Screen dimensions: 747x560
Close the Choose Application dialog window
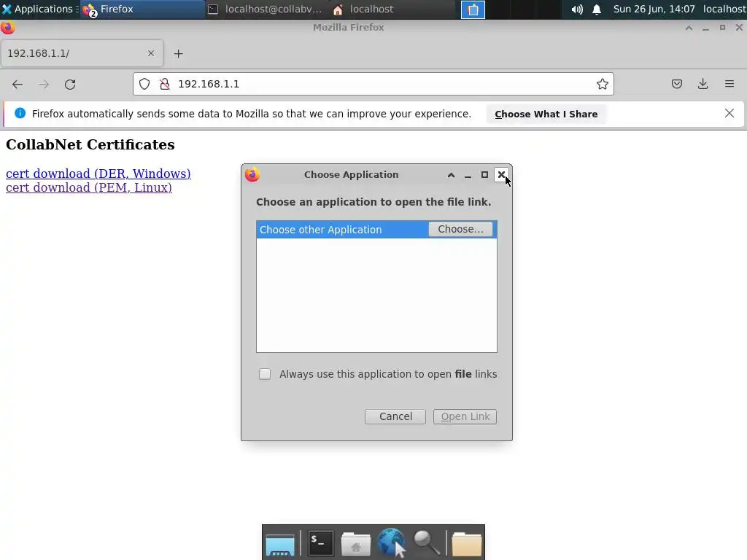tap(501, 175)
